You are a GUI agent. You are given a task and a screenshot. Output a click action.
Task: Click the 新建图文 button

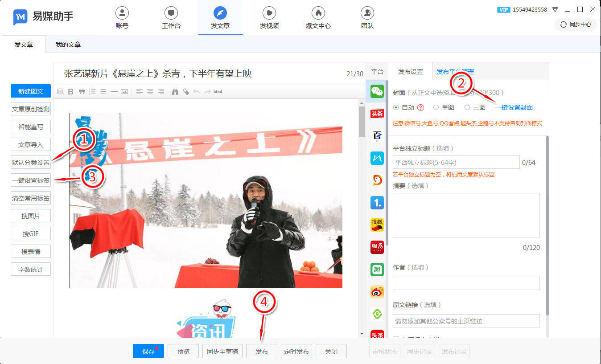pyautogui.click(x=31, y=91)
